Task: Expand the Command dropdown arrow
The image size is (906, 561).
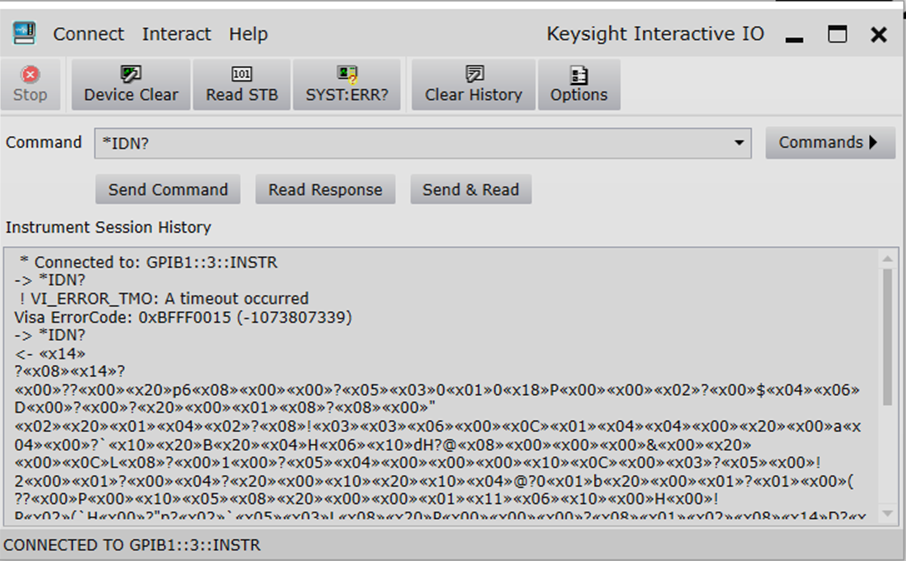Action: point(739,143)
